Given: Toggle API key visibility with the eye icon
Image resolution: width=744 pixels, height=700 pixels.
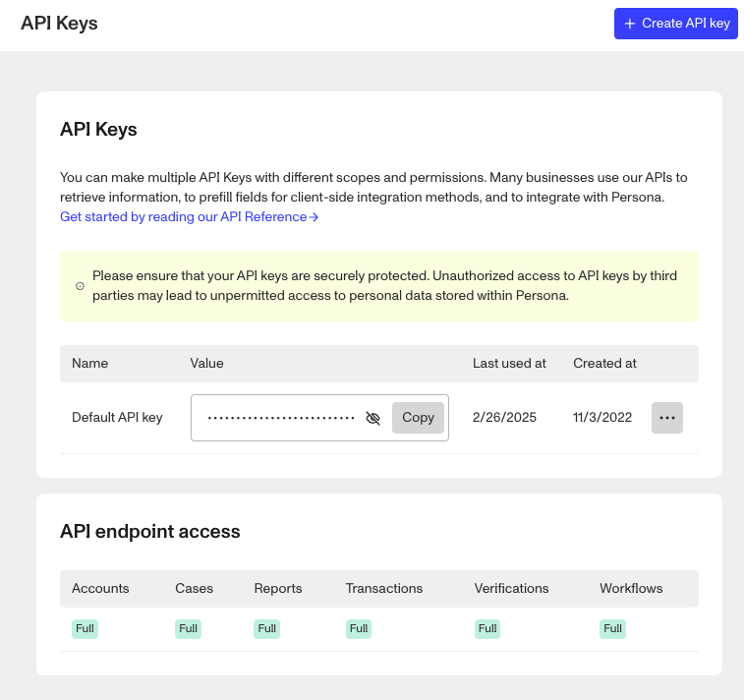Looking at the screenshot, I should point(372,418).
